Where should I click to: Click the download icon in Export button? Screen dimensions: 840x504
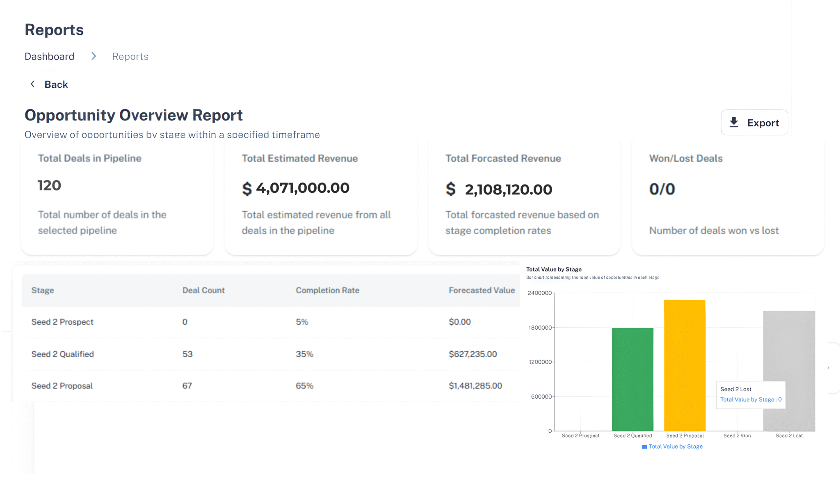(734, 122)
